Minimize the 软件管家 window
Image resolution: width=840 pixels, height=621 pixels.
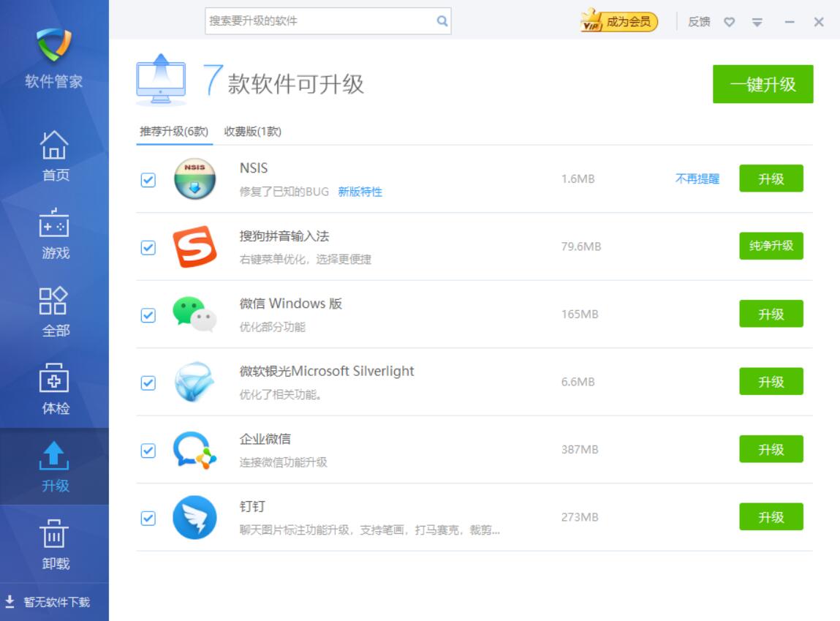(789, 22)
